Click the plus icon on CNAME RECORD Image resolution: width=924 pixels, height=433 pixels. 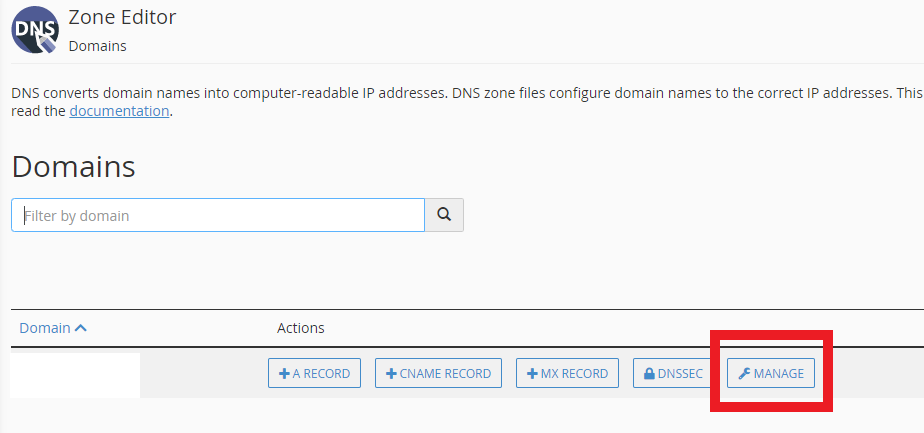click(391, 373)
